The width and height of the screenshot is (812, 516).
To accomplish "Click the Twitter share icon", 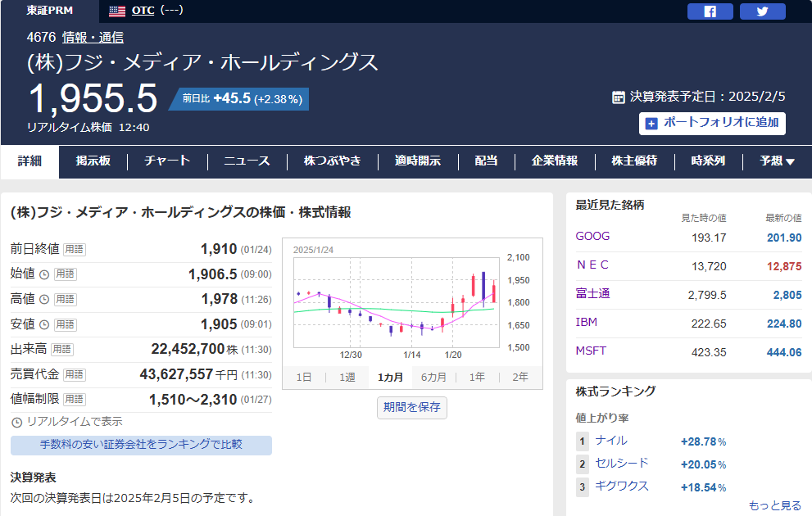I will point(762,11).
